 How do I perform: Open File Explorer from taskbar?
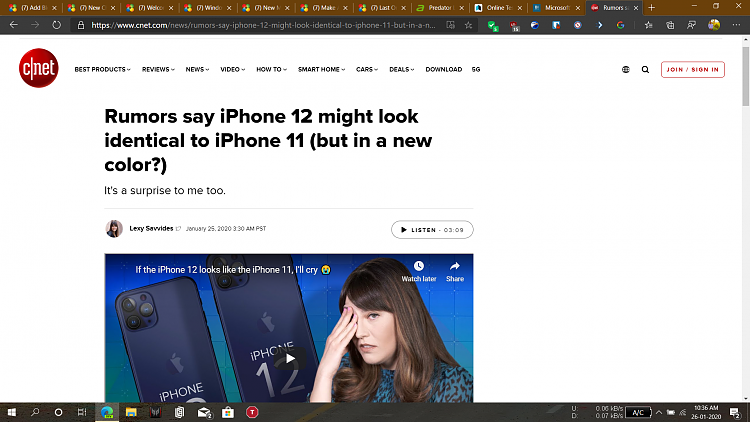[x=131, y=412]
